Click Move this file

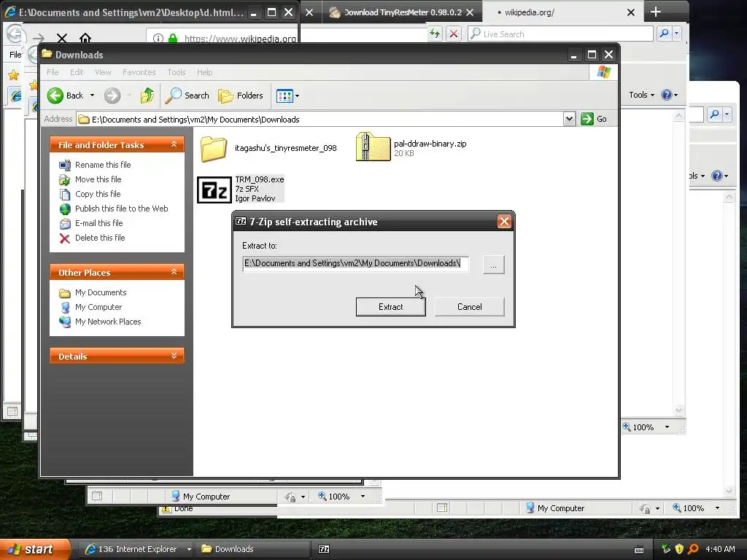(x=98, y=179)
